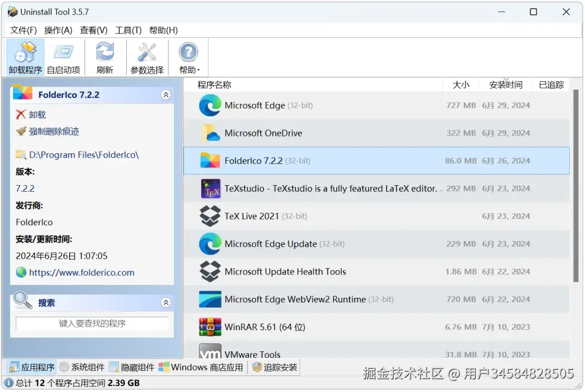Switch to the 应用程序 tab
This screenshot has height=392, width=585.
[x=32, y=368]
